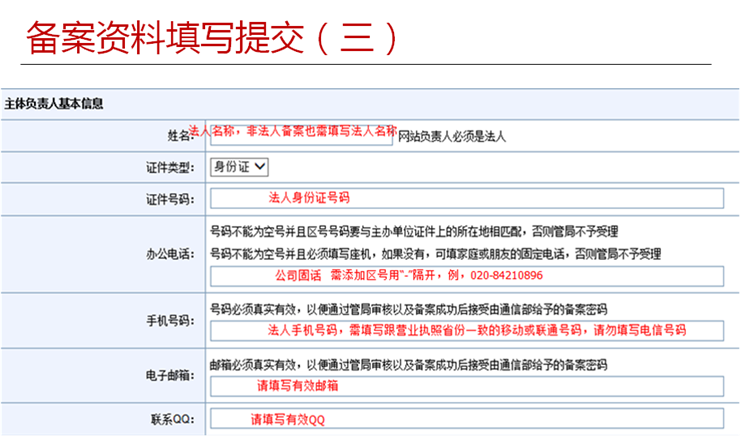This screenshot has width=740, height=436.
Task: Click the 网站负责人必须是法人 hint text
Action: 452,136
